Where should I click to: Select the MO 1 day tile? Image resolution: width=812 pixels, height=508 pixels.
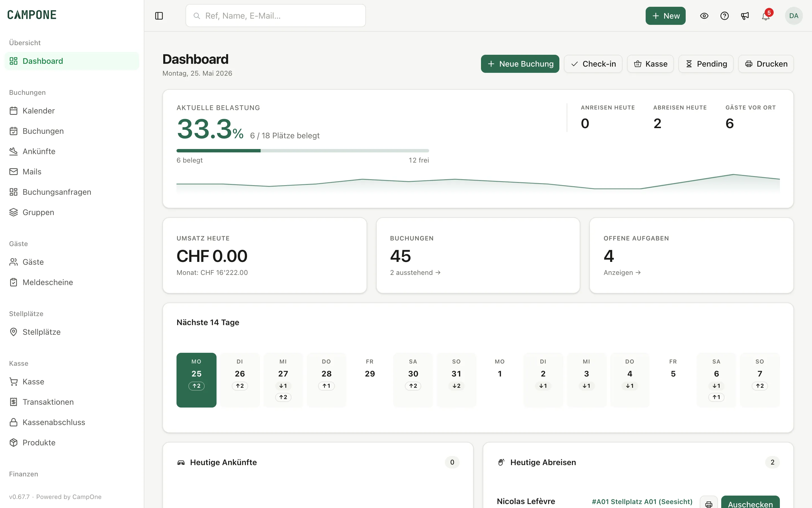click(500, 380)
